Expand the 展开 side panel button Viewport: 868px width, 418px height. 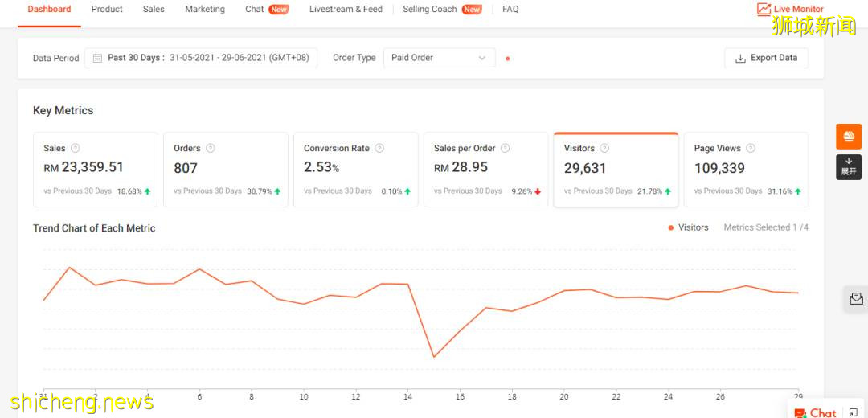848,167
